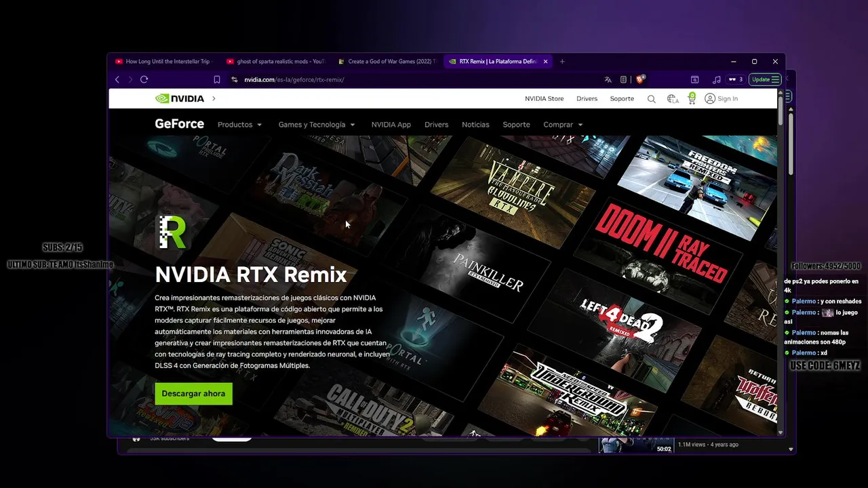
Task: Go back with the browser back arrow
Action: [x=117, y=79]
